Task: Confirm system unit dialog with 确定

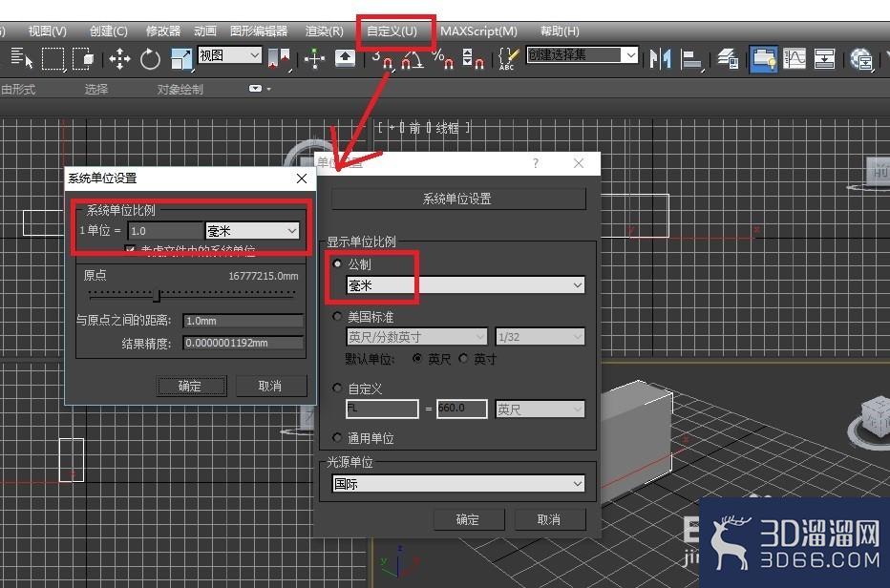Action: (x=191, y=386)
